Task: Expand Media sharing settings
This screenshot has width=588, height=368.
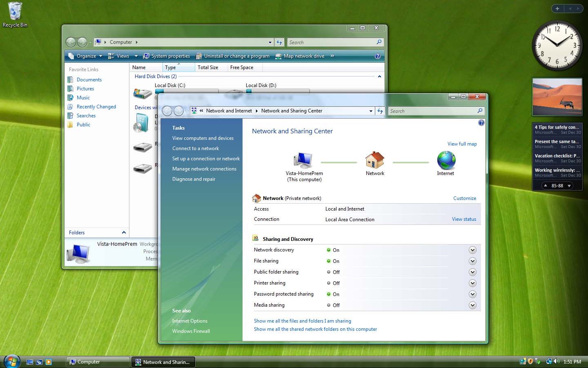Action: point(472,305)
